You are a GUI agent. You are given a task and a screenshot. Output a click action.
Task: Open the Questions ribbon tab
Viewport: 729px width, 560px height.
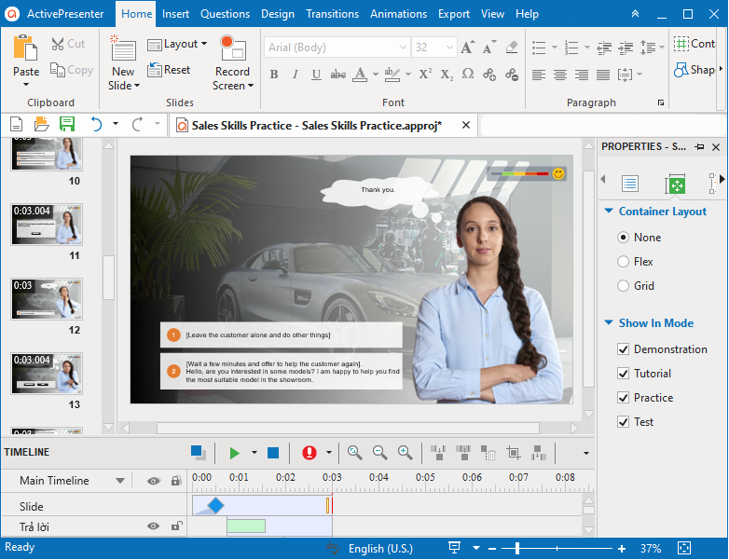pyautogui.click(x=225, y=14)
